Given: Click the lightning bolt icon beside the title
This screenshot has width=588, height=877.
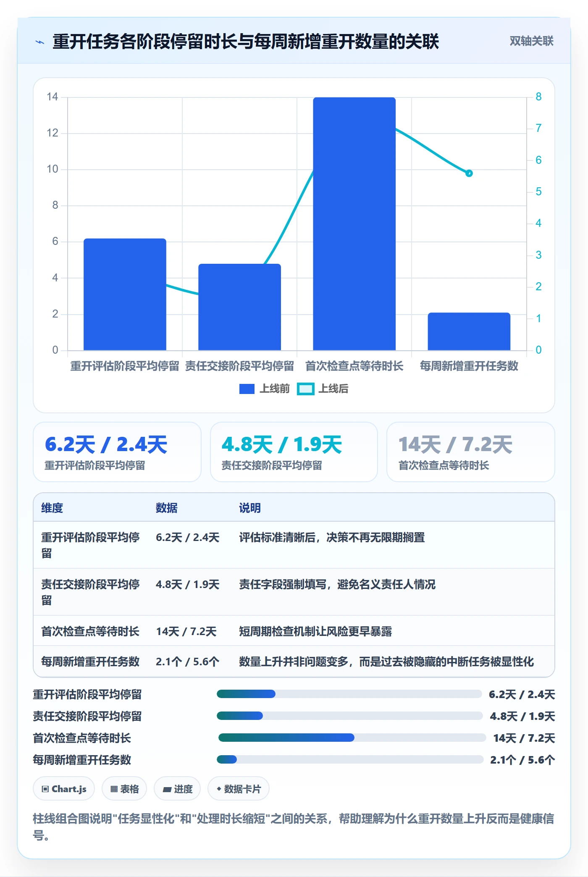Looking at the screenshot, I should (40, 42).
